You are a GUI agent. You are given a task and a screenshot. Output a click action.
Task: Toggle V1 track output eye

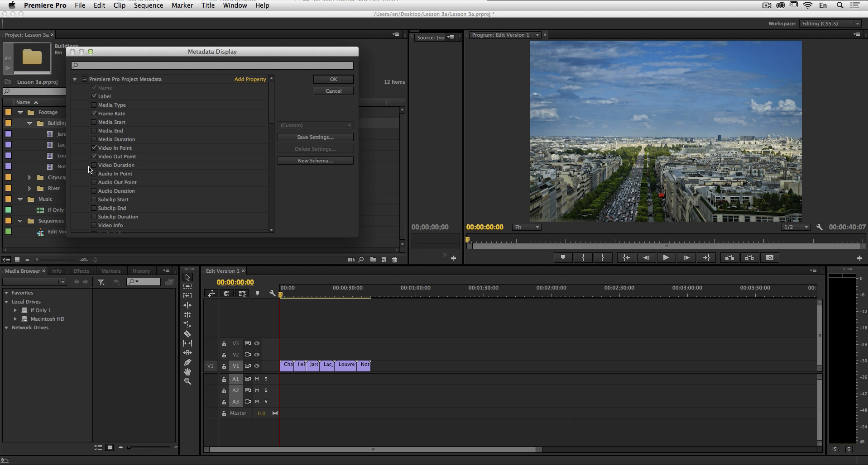257,366
